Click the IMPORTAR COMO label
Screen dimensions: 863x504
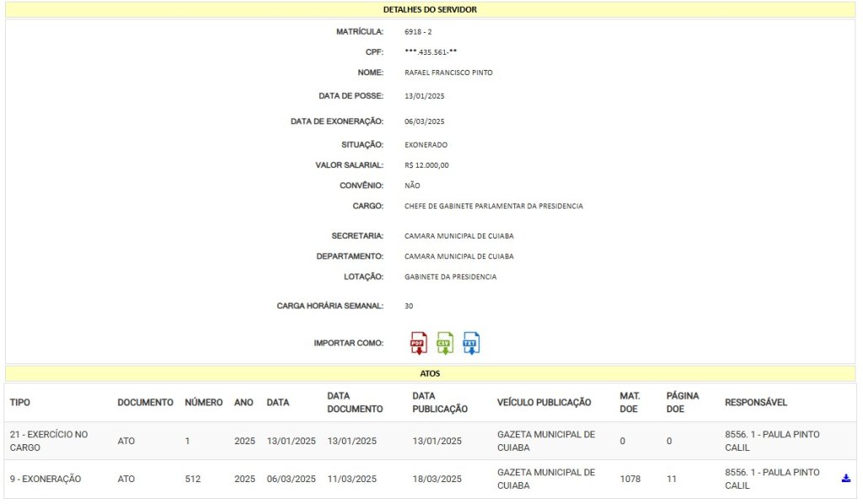348,343
